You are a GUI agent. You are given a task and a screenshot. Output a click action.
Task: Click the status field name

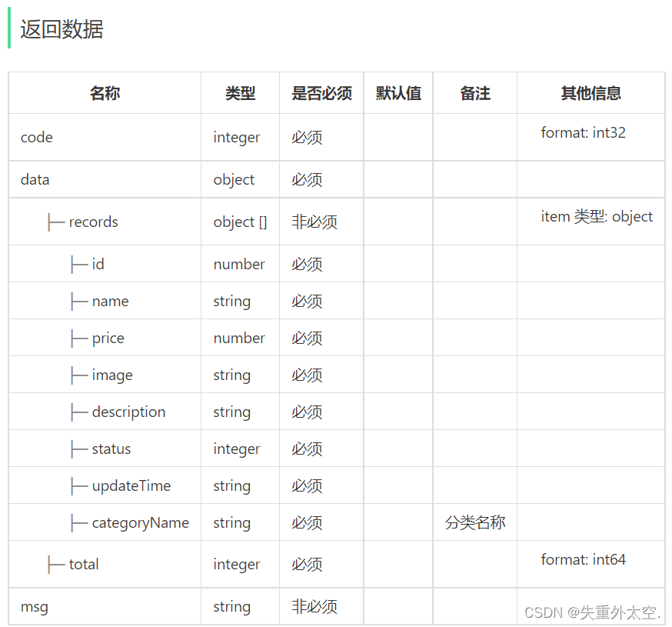click(111, 449)
